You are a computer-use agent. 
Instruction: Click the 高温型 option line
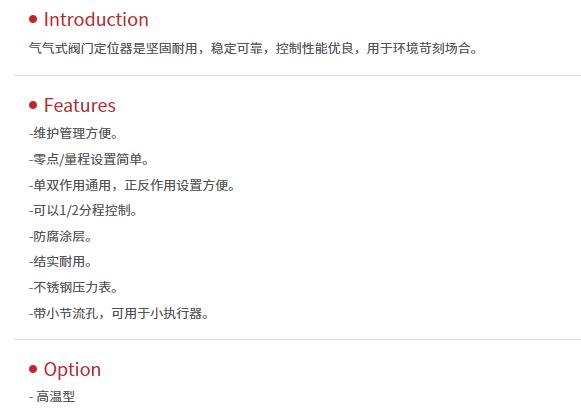[52, 397]
